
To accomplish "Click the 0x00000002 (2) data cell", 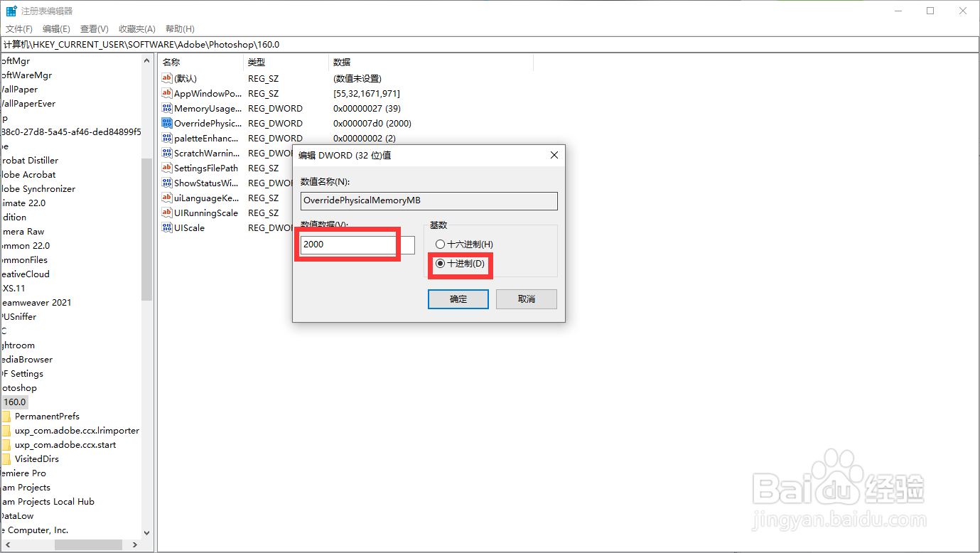I will click(x=365, y=138).
